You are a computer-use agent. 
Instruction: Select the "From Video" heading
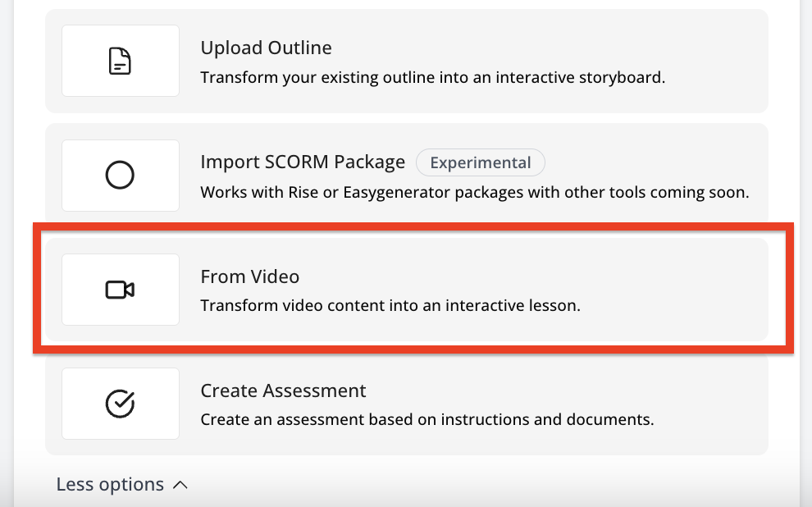249,276
